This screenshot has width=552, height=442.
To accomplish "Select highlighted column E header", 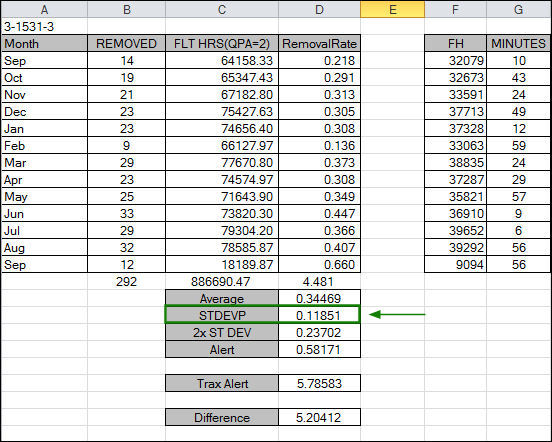I will point(393,9).
